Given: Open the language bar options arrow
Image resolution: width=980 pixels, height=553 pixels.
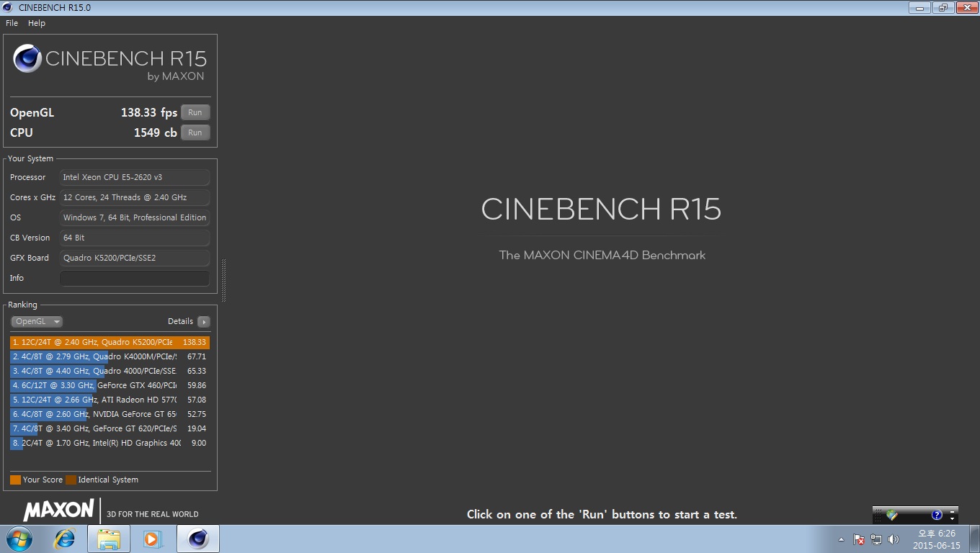Looking at the screenshot, I should [x=952, y=518].
